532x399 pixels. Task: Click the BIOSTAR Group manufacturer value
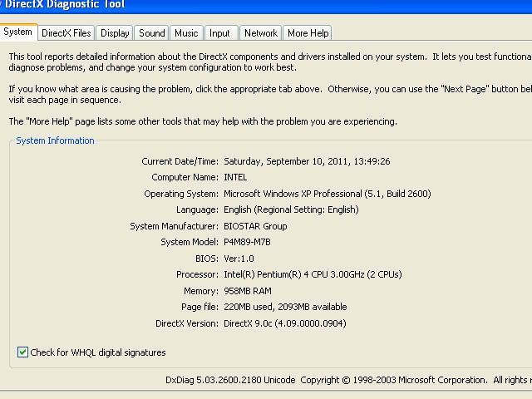[x=255, y=226]
